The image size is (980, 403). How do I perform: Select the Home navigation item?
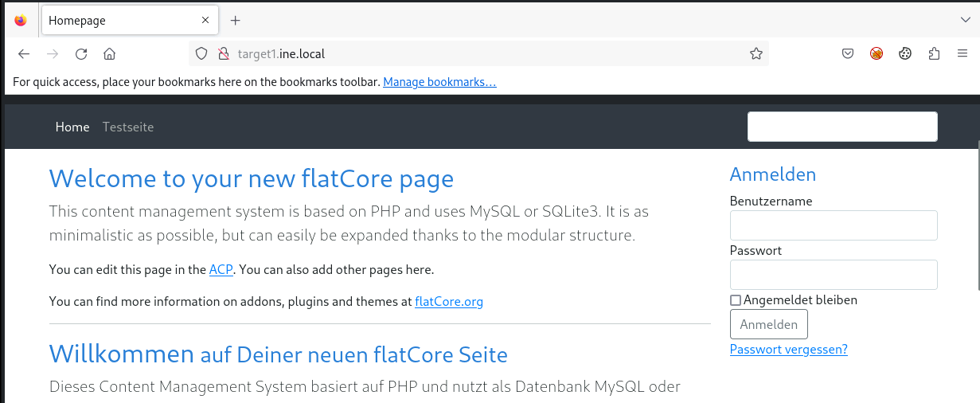(72, 127)
